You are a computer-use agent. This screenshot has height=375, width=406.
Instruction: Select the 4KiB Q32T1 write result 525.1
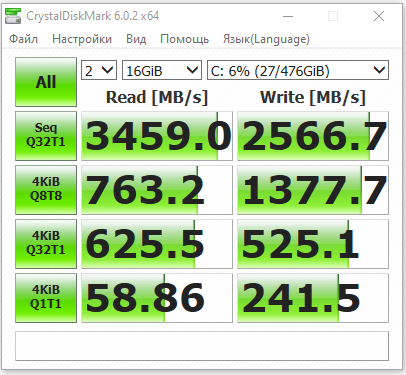tap(313, 244)
